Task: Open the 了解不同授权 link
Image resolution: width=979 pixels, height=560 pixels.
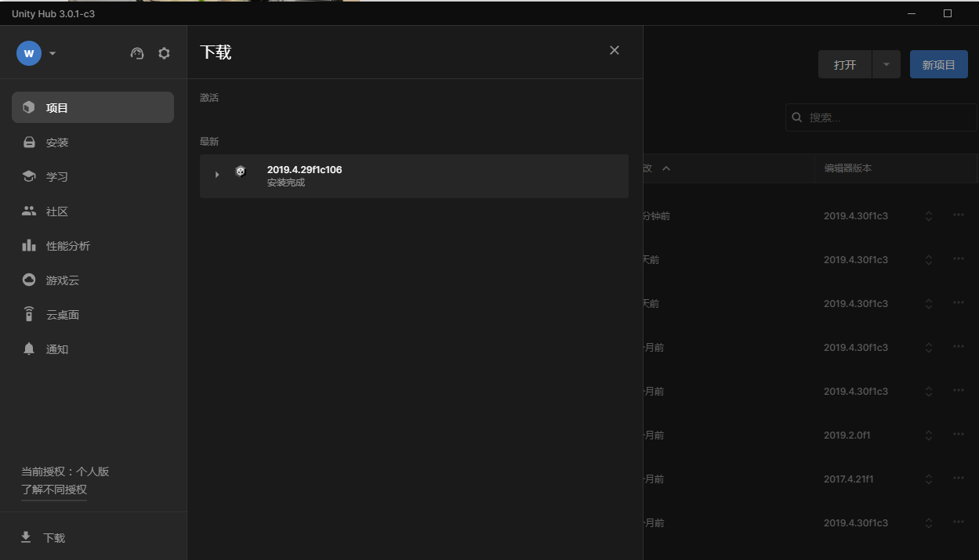Action: (x=54, y=490)
